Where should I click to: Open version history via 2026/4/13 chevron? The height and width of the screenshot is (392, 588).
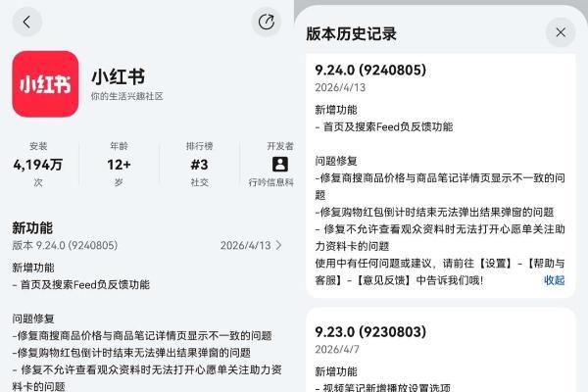click(x=278, y=246)
